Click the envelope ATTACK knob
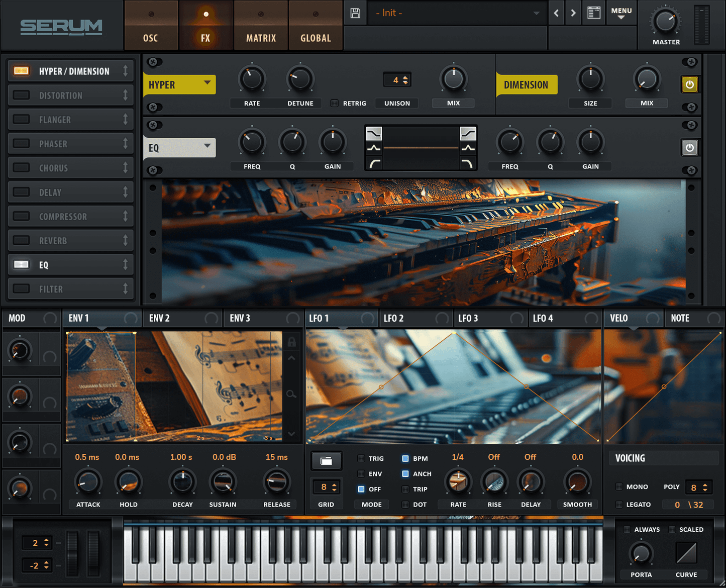This screenshot has width=726, height=588. point(88,481)
